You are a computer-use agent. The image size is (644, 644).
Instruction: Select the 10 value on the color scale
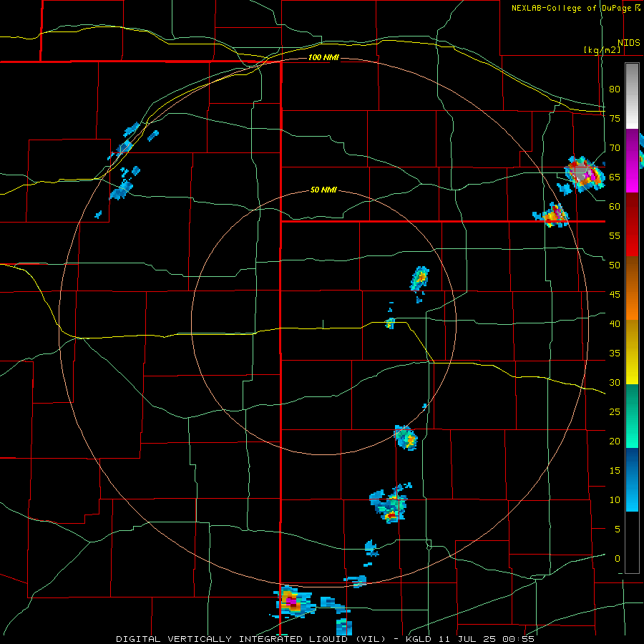tap(615, 500)
